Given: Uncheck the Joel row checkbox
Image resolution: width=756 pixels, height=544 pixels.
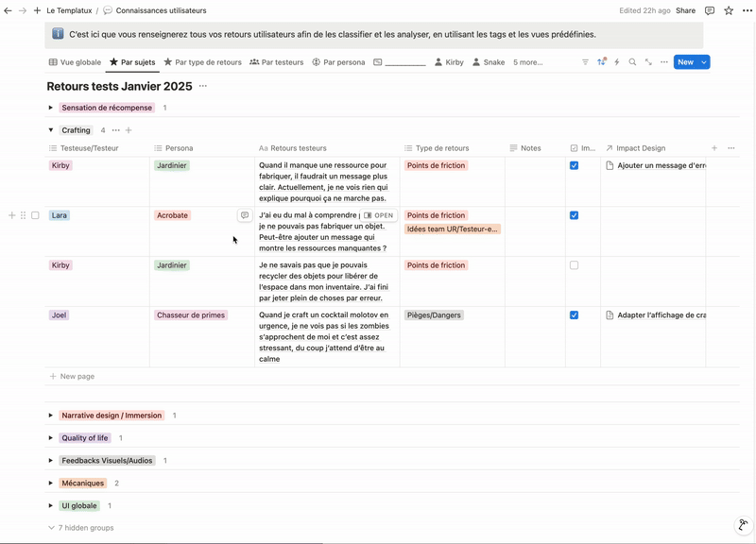Looking at the screenshot, I should point(574,315).
